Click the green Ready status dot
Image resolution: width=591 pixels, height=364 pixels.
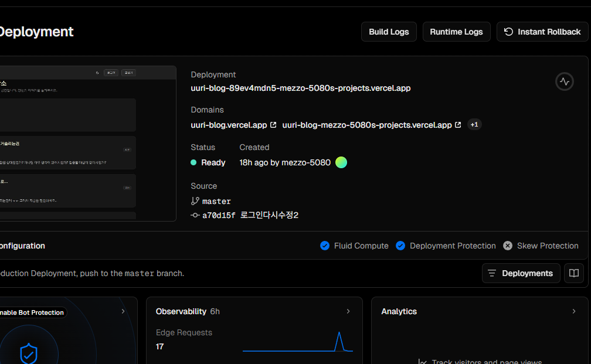click(x=193, y=162)
